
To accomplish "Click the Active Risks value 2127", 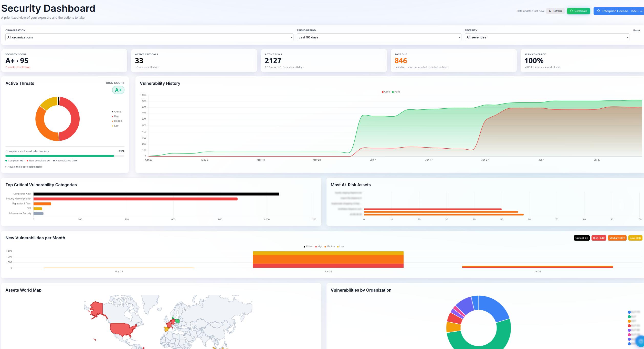I will point(273,61).
